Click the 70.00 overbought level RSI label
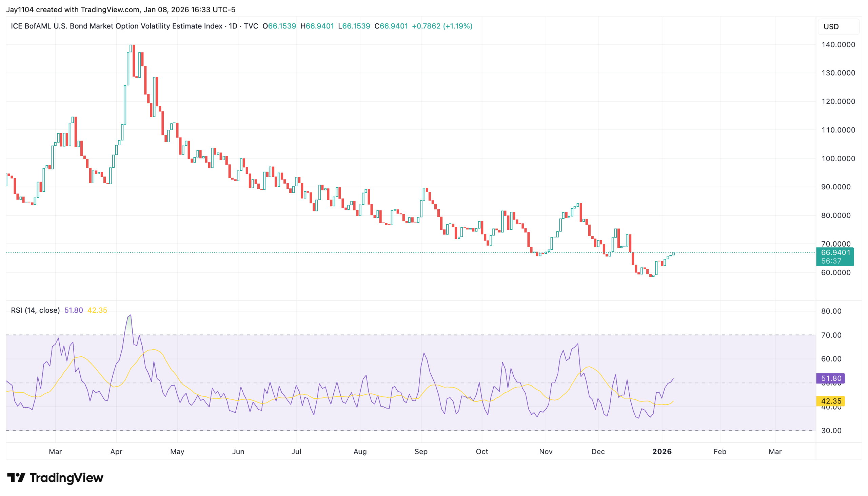Screen dimensions: 868x496 (x=831, y=335)
